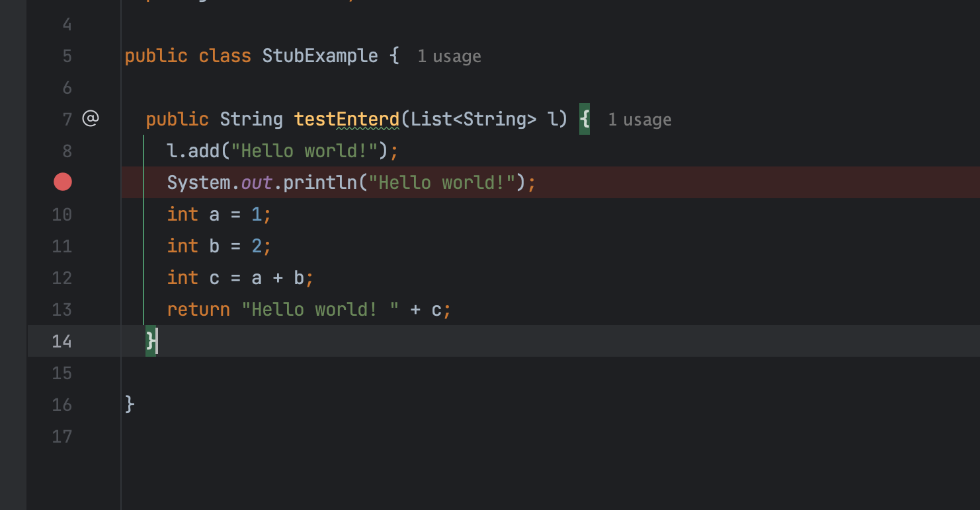Click the class closing brace on line 16
Viewport: 980px width, 510px height.
pos(130,404)
